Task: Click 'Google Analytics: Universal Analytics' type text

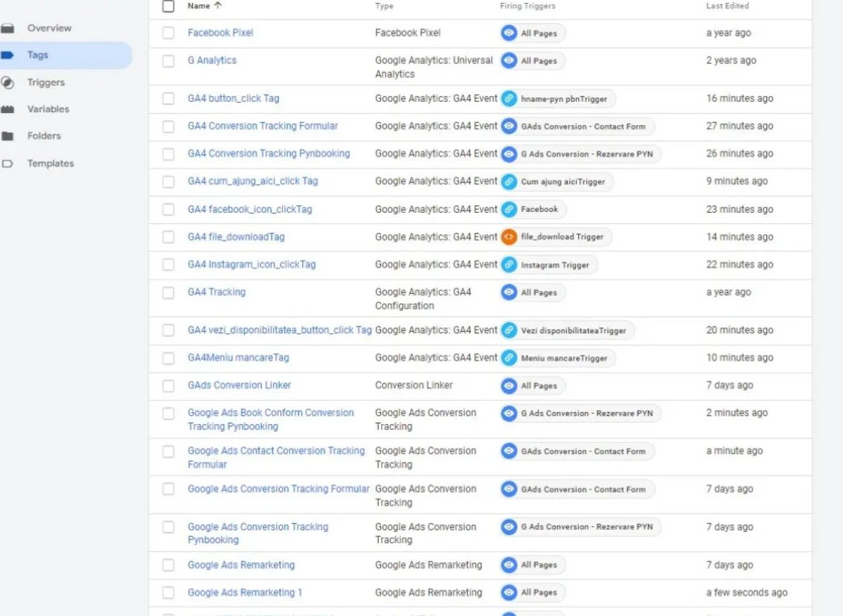Action: coord(434,67)
